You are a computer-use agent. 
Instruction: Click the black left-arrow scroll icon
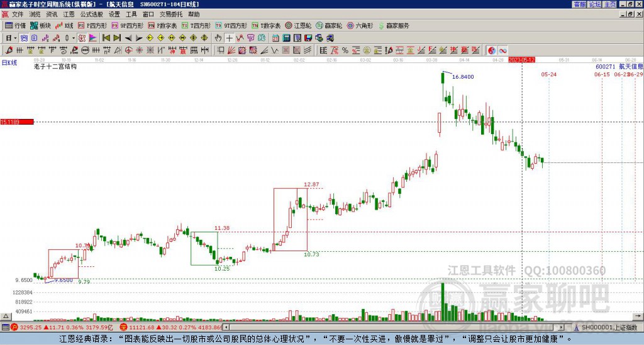pos(128,38)
